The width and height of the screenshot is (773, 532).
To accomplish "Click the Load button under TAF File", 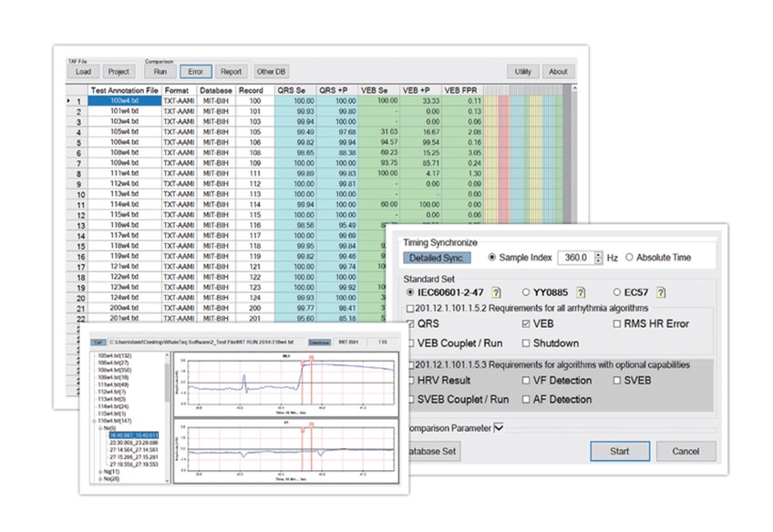I will pos(83,71).
